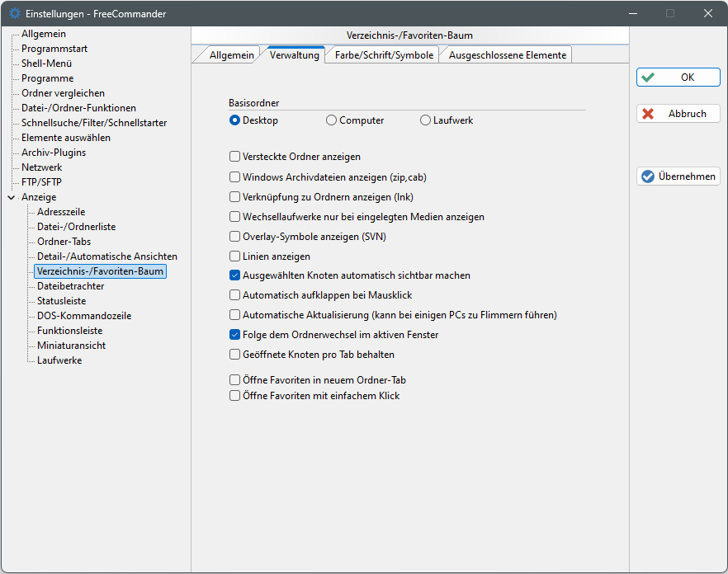Open Elemente auswählen settings

(66, 138)
